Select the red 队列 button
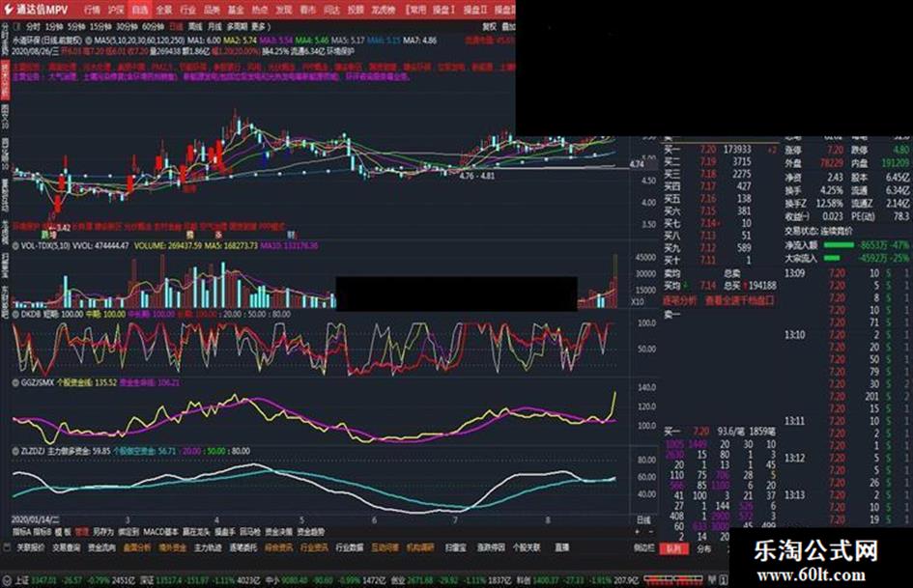913x588 pixels. coord(673,549)
